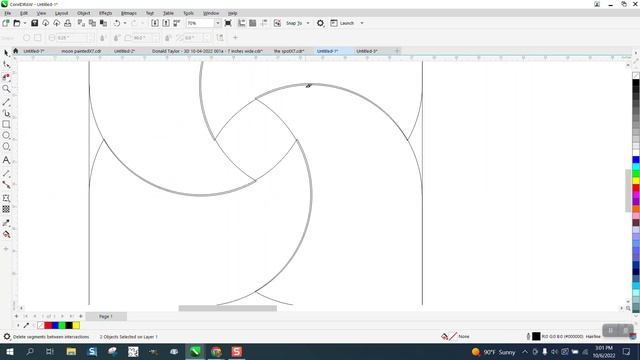Expand the Launch dropdown arrow

coord(362,23)
